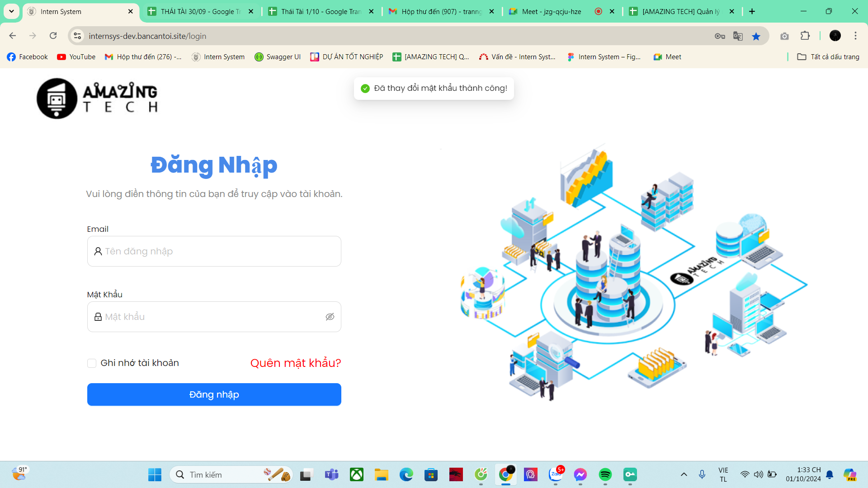The image size is (868, 488).
Task: Open the Swagger UI bookmark
Action: (x=278, y=57)
